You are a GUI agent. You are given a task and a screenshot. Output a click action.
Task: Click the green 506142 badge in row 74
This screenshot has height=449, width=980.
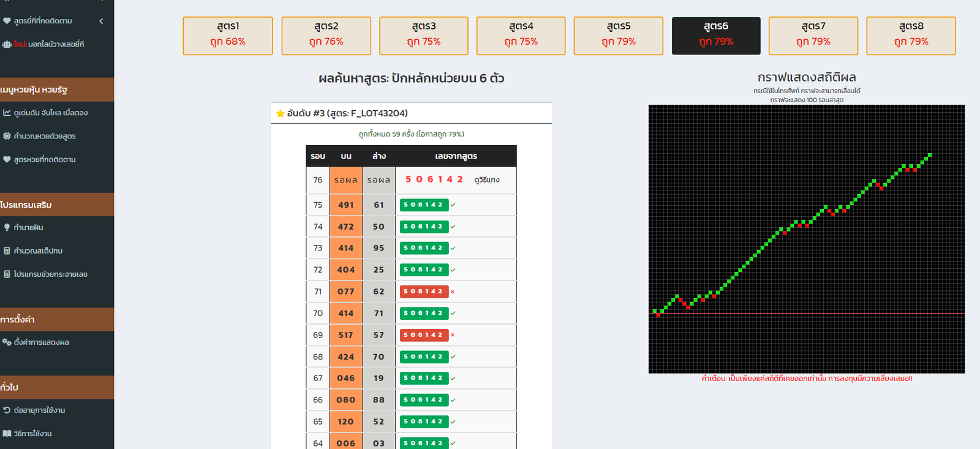424,227
